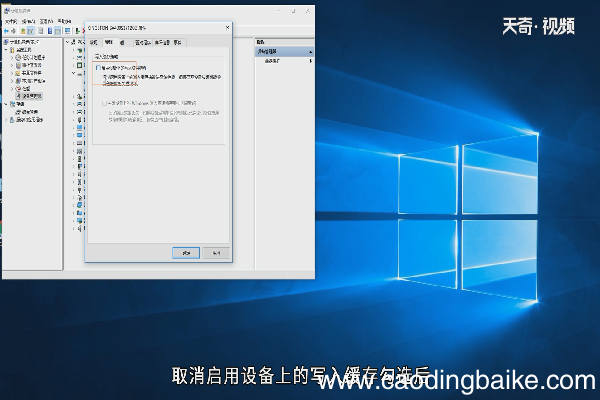Click the Storage icon in the tree
600x400 pixels.
click(x=12, y=104)
